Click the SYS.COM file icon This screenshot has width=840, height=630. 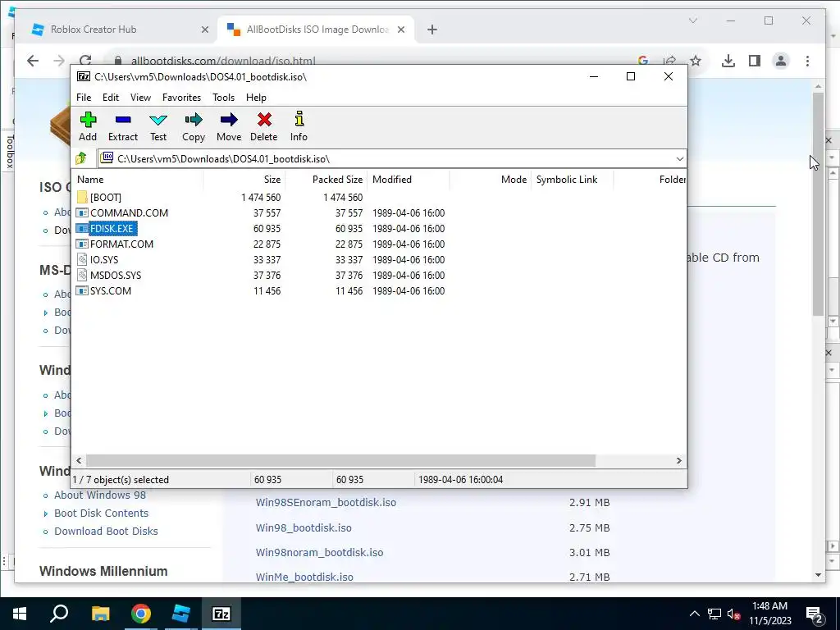coord(82,290)
